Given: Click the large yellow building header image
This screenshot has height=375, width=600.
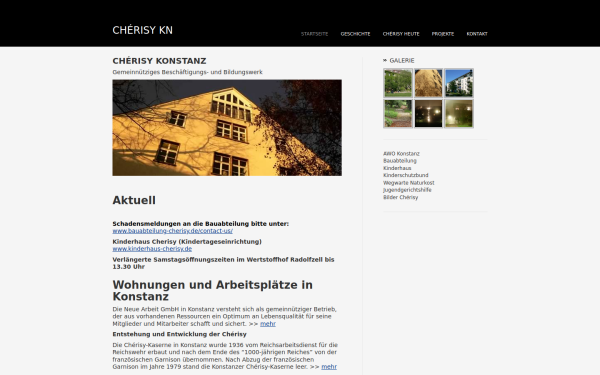Looking at the screenshot, I should point(227,128).
